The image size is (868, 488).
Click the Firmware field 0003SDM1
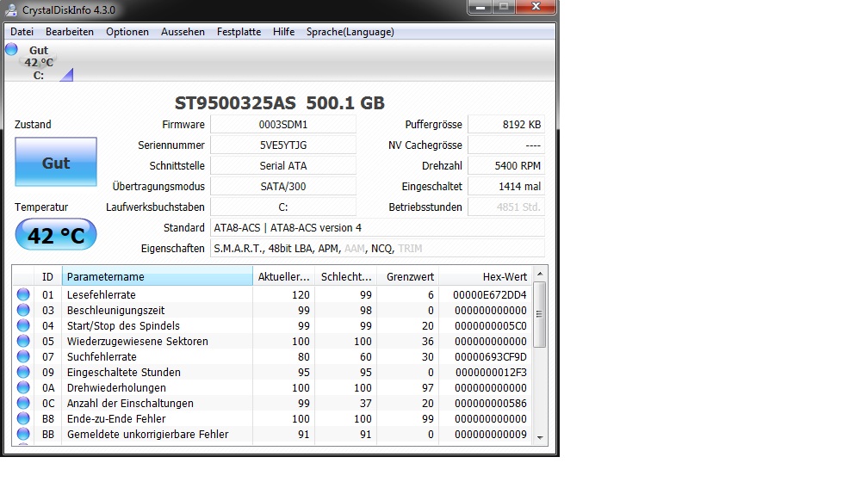283,125
